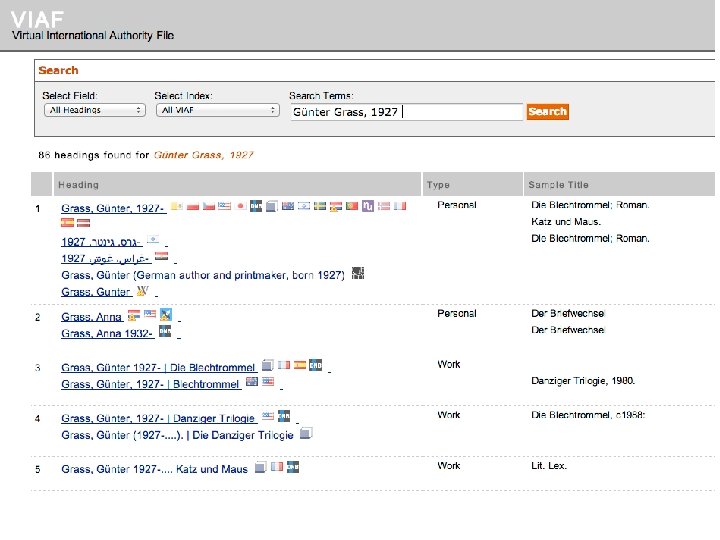Click the Wikipedia icon beside Grass, Gunter
Screen dimensions: 720x540
click(x=143, y=290)
